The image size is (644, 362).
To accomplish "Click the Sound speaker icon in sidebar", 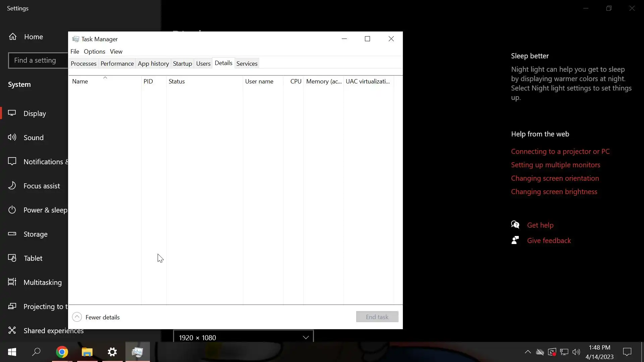I will [x=12, y=137].
